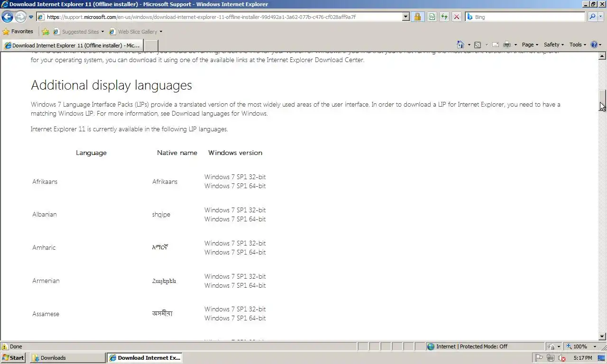Click the vertical scrollbar up arrow
Image resolution: width=607 pixels, height=364 pixels.
pyautogui.click(x=603, y=56)
